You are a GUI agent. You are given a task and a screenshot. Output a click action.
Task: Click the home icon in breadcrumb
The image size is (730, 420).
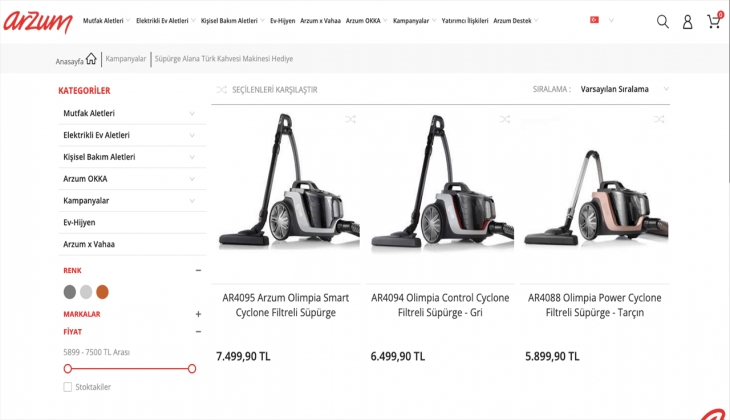(x=91, y=59)
